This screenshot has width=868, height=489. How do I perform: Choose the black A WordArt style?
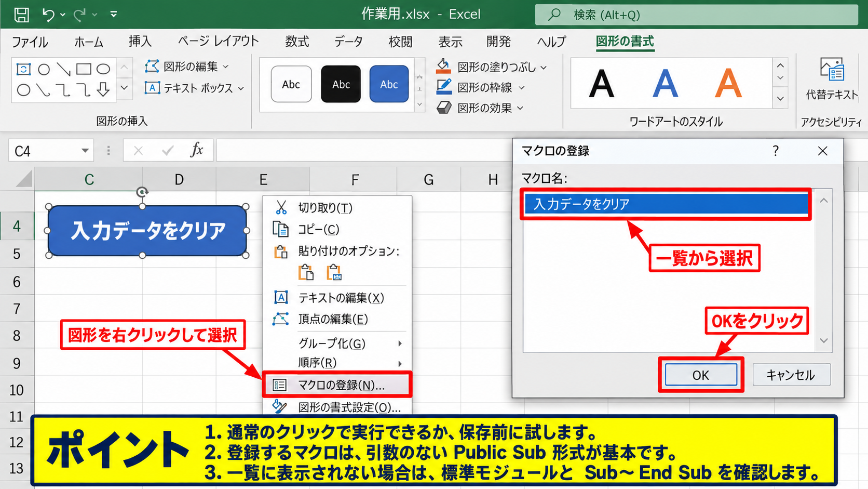pos(602,84)
